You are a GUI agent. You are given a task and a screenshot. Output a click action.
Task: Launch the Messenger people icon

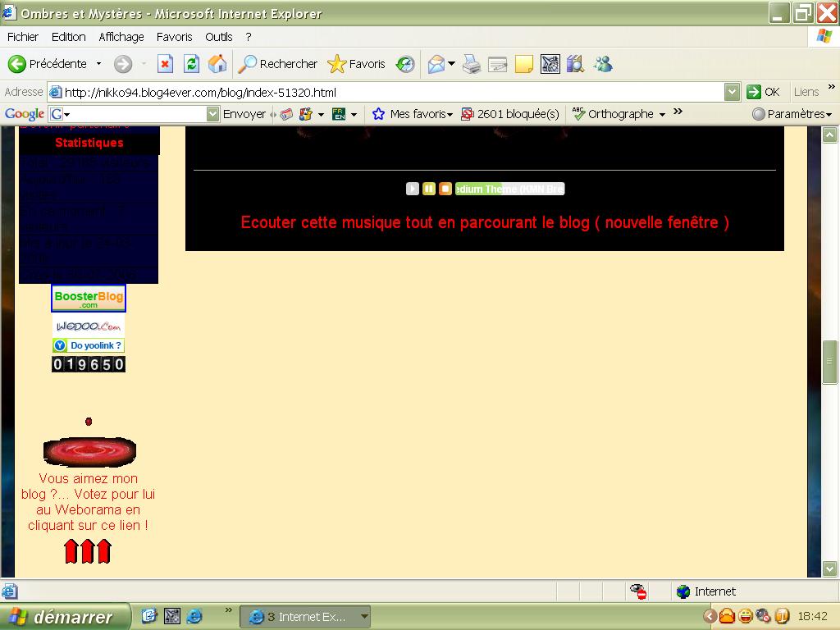coord(603,64)
